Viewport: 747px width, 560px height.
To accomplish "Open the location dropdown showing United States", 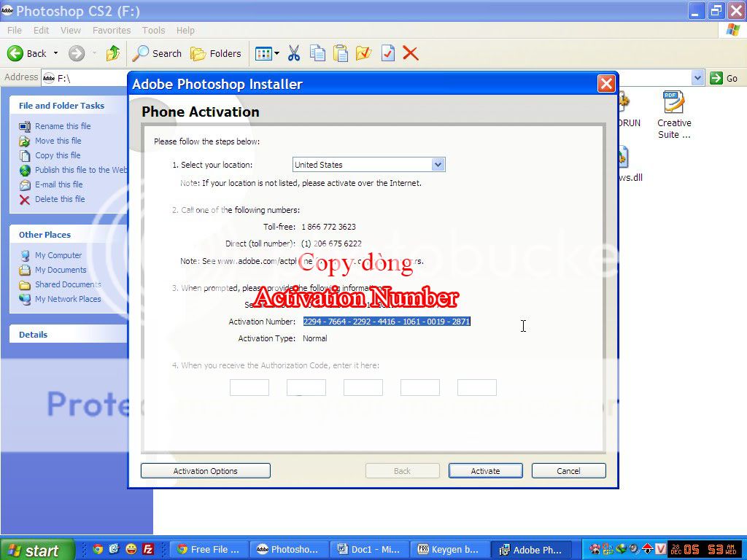I will tap(368, 165).
